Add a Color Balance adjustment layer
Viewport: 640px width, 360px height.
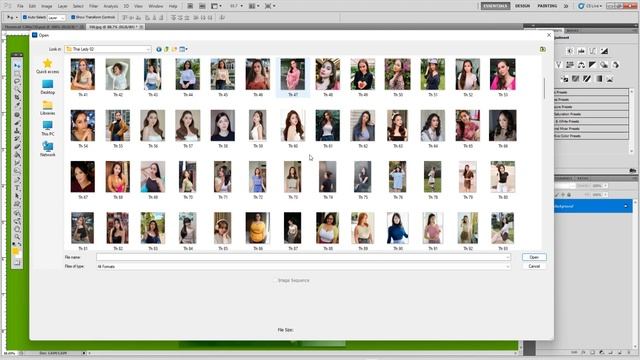point(581,65)
